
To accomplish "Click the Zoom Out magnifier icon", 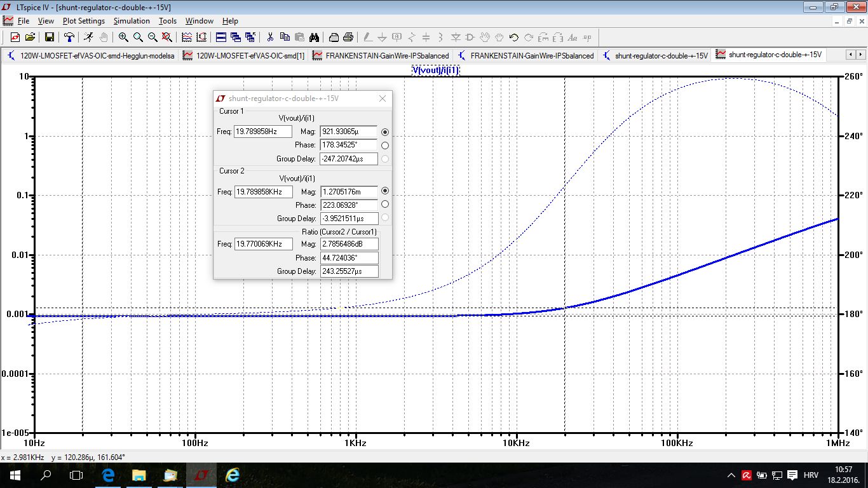I will pyautogui.click(x=153, y=37).
